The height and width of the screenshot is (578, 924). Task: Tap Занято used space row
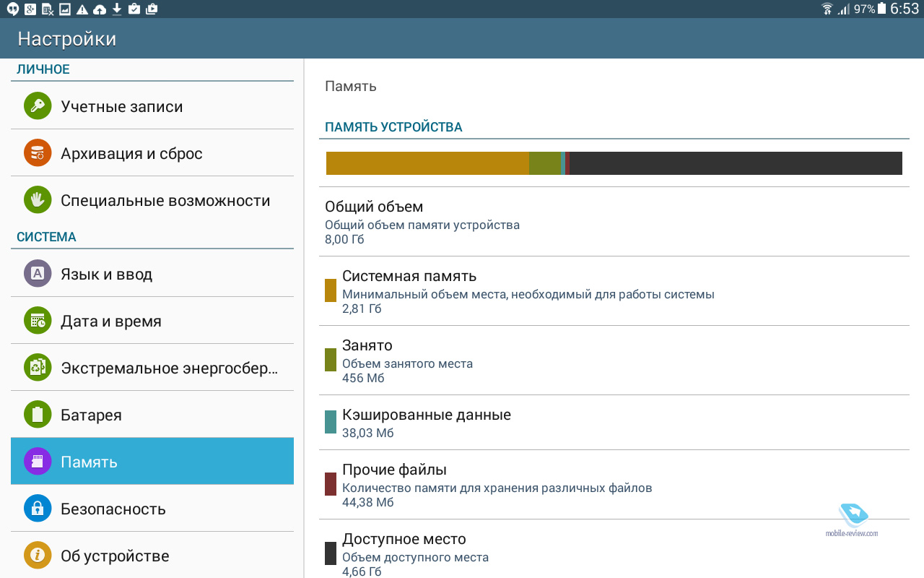point(614,361)
